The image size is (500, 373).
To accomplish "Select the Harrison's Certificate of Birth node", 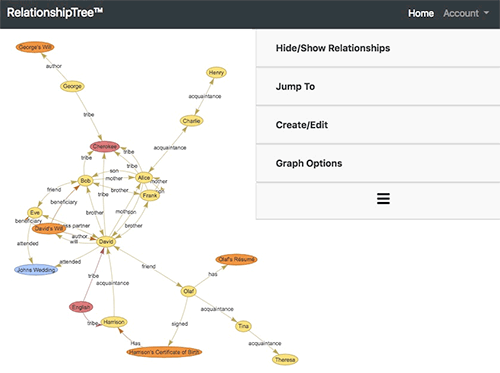I will coord(164,352).
